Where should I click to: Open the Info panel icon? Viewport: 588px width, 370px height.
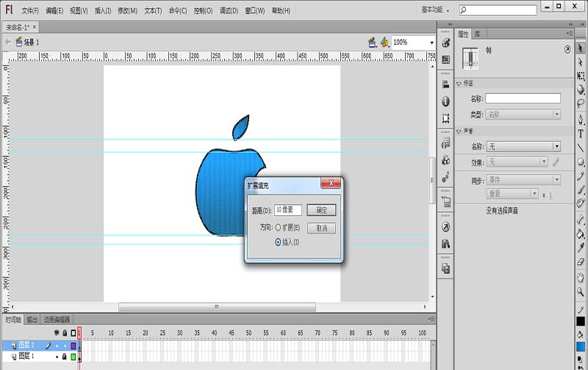pos(445,101)
